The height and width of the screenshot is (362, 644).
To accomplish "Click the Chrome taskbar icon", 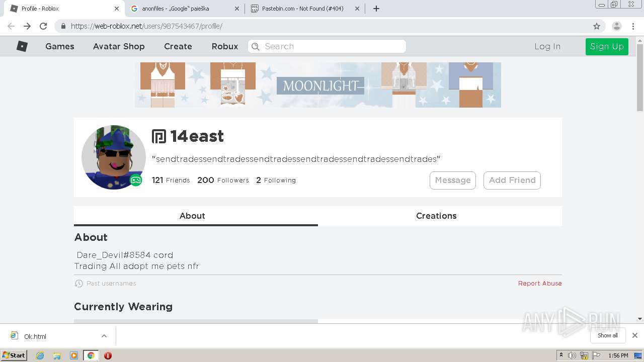I will tap(91, 355).
